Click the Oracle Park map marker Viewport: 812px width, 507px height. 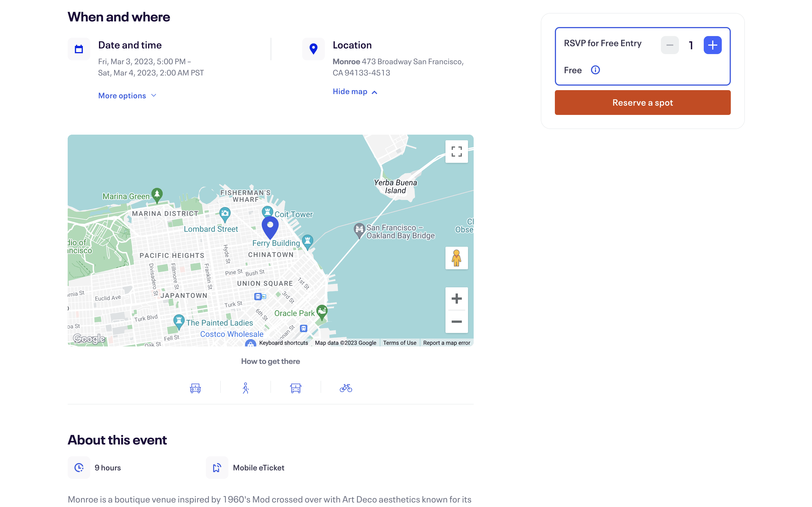pos(322,312)
